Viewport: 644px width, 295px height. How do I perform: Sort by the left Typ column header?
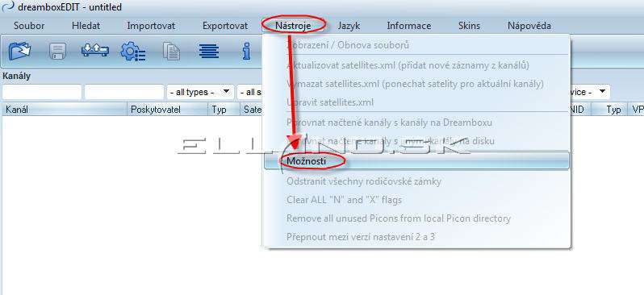(224, 110)
